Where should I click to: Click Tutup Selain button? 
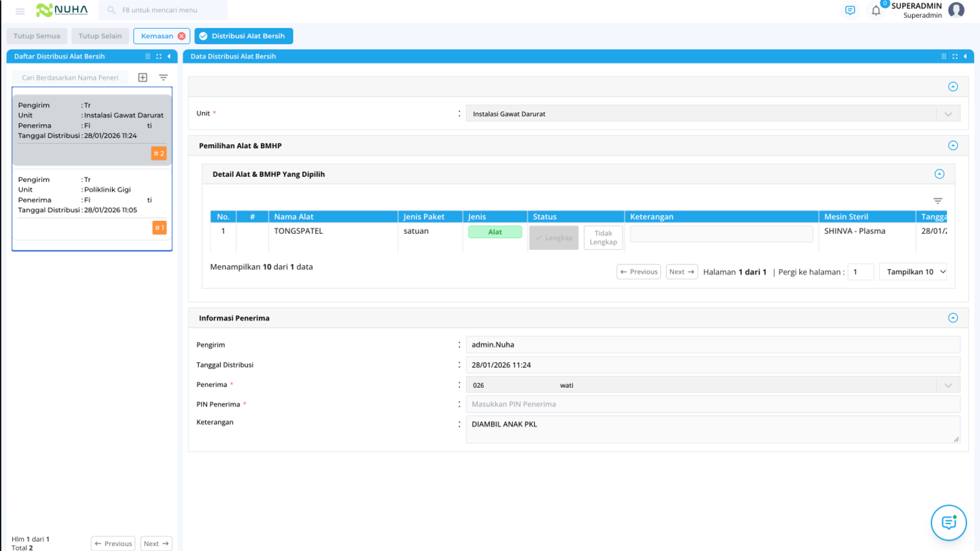point(100,36)
